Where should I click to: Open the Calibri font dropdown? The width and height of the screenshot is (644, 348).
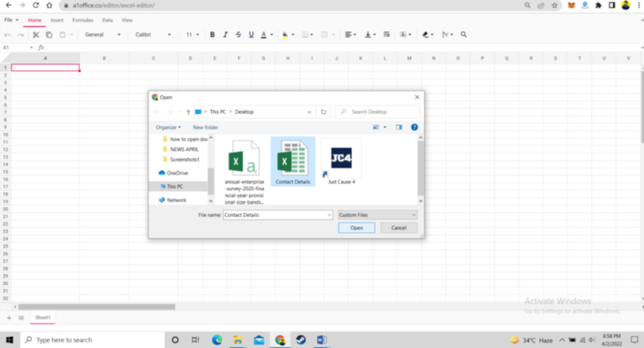point(153,35)
